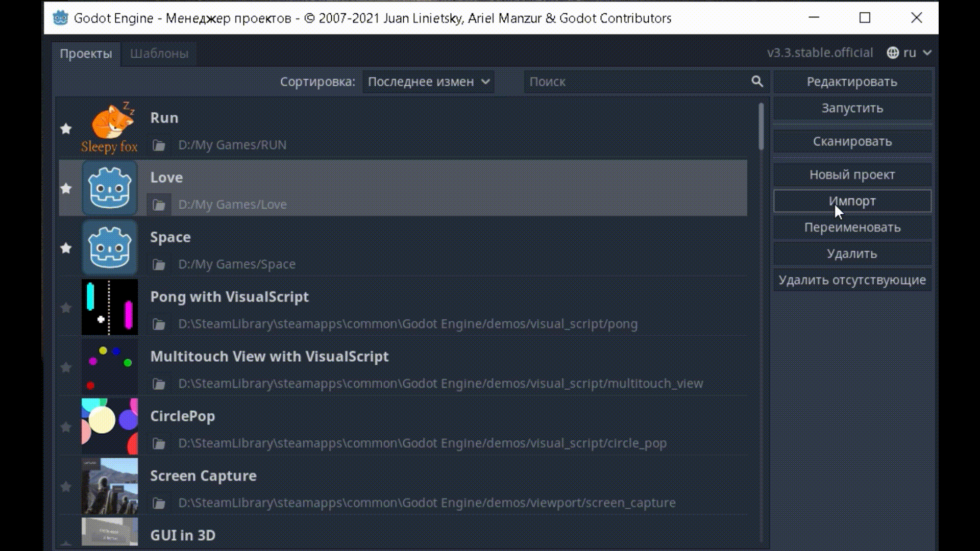Toggle favorite star for CirclePop project
The image size is (980, 551).
tap(66, 427)
